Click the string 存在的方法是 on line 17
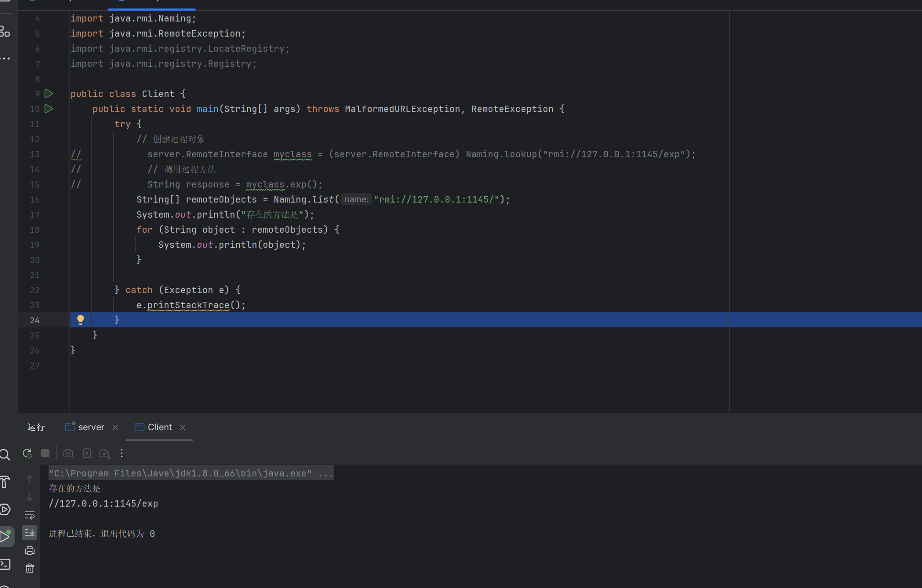The image size is (922, 588). pyautogui.click(x=273, y=214)
